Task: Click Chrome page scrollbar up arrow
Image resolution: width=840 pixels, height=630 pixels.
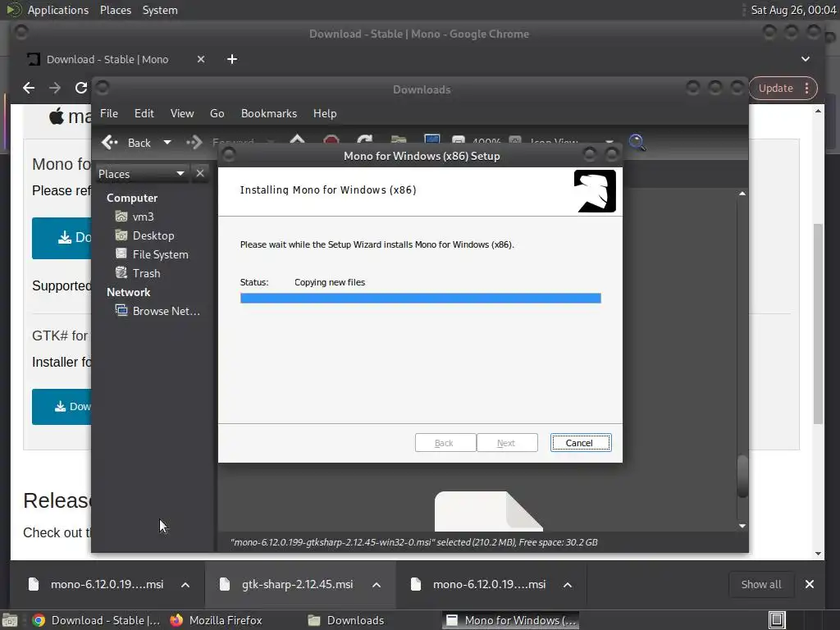Action: tap(818, 111)
